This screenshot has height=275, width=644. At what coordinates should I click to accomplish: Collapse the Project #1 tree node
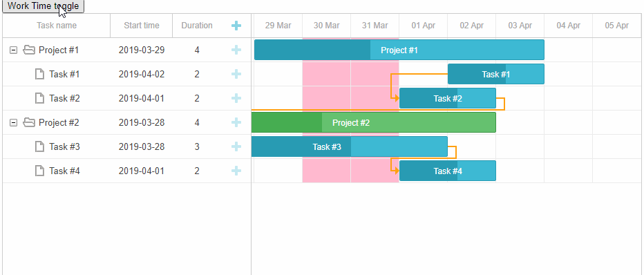(14, 50)
